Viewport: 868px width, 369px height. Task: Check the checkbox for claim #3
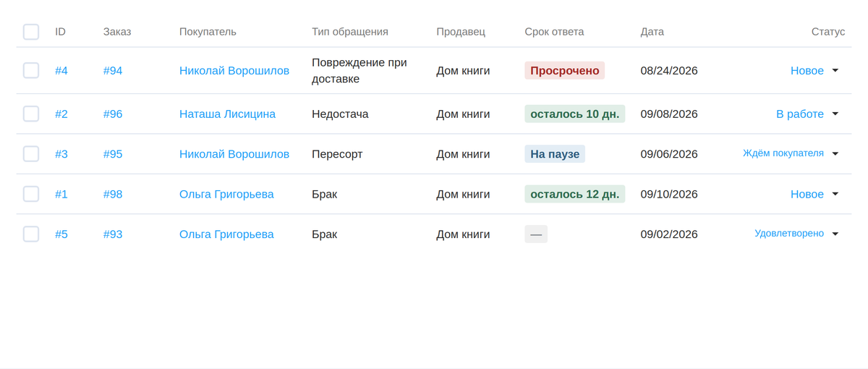tap(31, 153)
